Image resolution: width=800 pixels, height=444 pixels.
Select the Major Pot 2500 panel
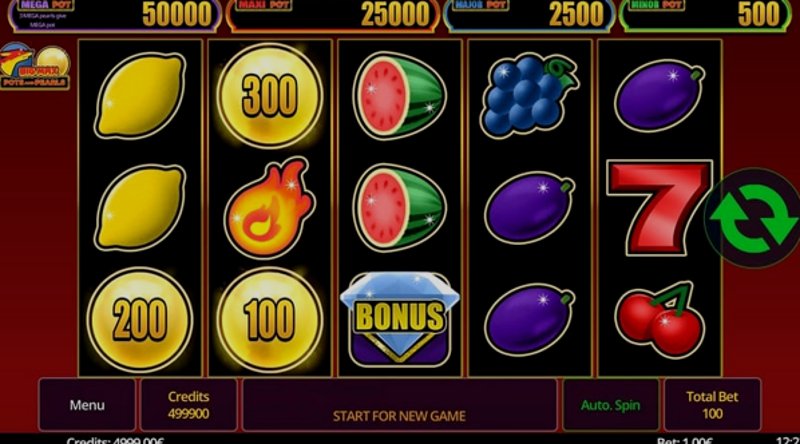tap(528, 14)
